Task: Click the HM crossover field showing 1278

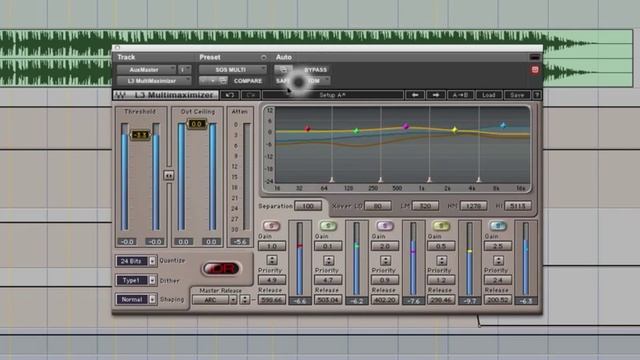Action: (473, 206)
